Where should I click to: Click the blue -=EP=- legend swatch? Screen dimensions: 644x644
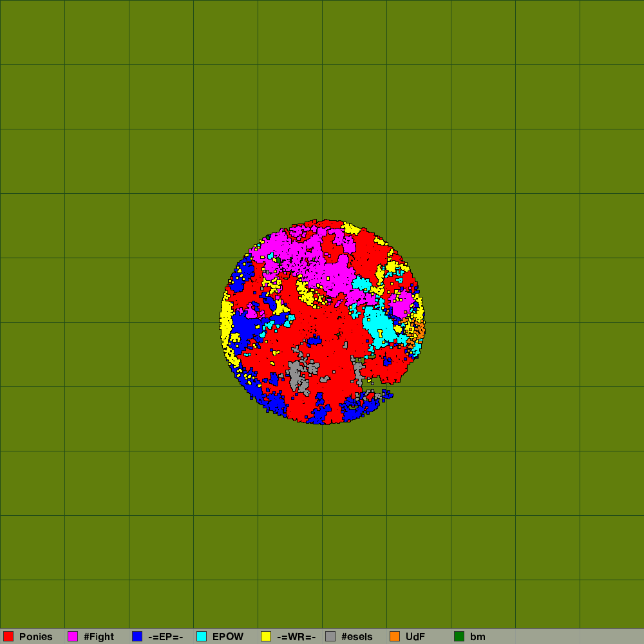click(x=137, y=636)
